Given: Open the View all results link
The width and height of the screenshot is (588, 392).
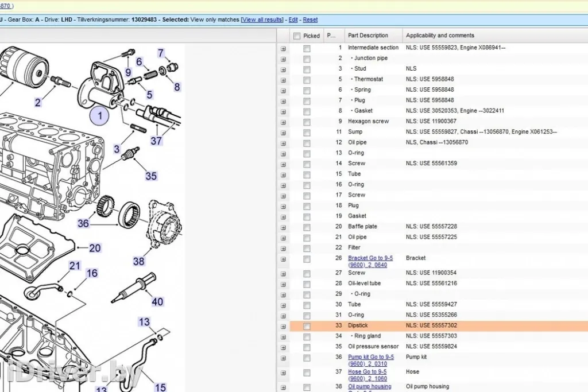Looking at the screenshot, I should tap(262, 20).
